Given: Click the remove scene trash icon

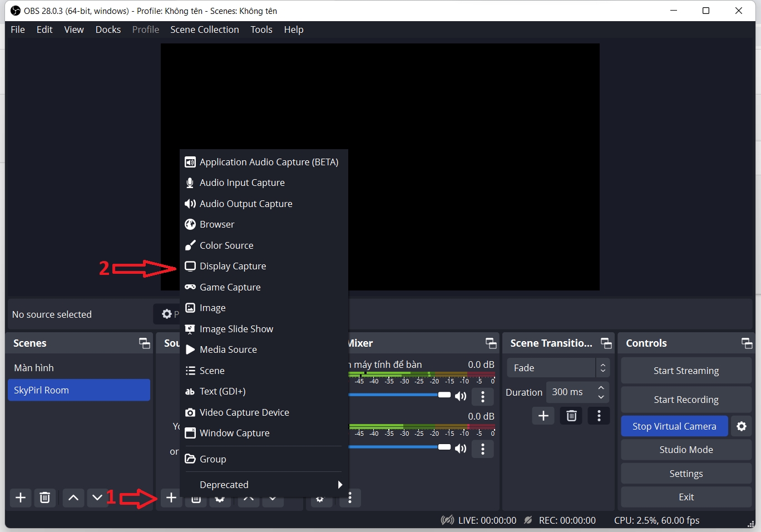Looking at the screenshot, I should coord(45,497).
